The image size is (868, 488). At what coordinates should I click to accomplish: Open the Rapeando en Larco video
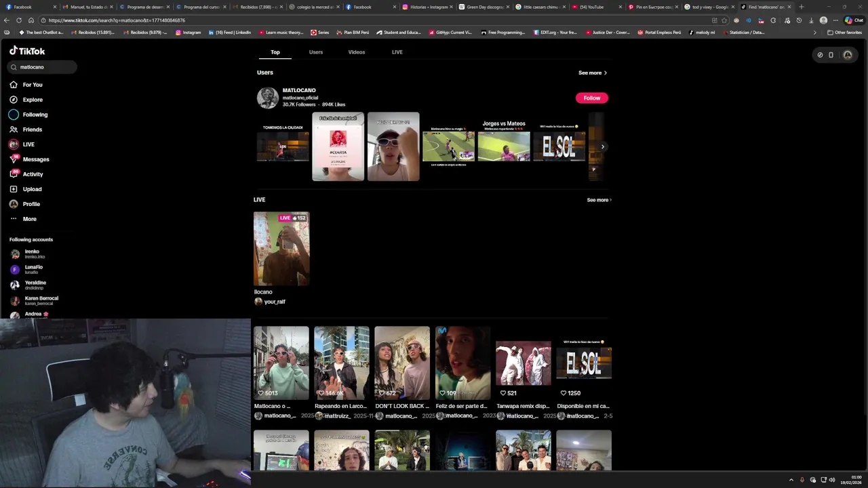click(x=342, y=363)
